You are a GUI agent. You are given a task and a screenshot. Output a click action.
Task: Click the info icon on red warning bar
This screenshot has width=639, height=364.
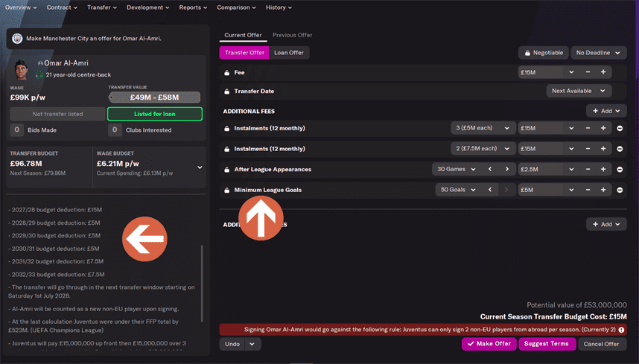coord(621,330)
